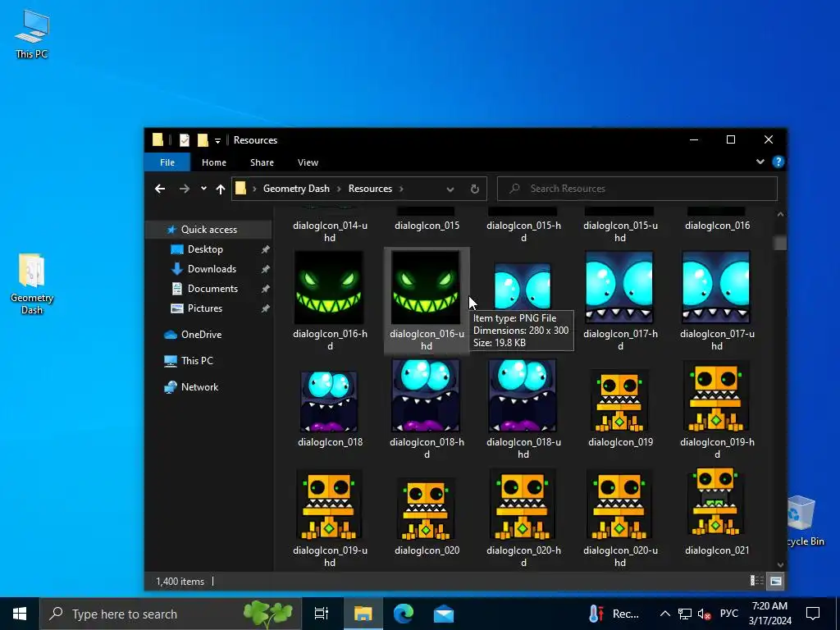Select the dialogIcon_020-uhd robot icon
Screen dimensions: 840x630
619,504
